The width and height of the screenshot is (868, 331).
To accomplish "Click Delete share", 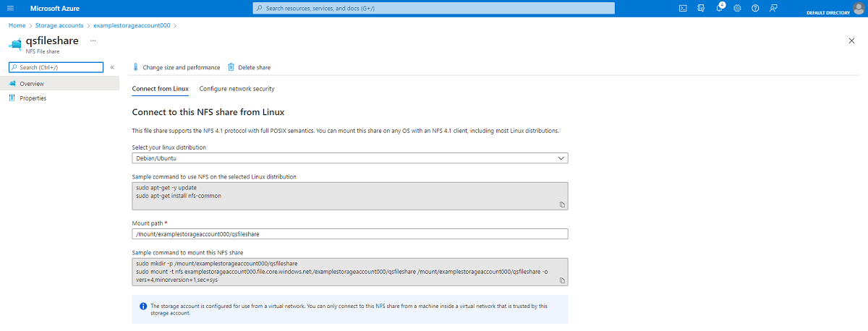I will [249, 67].
